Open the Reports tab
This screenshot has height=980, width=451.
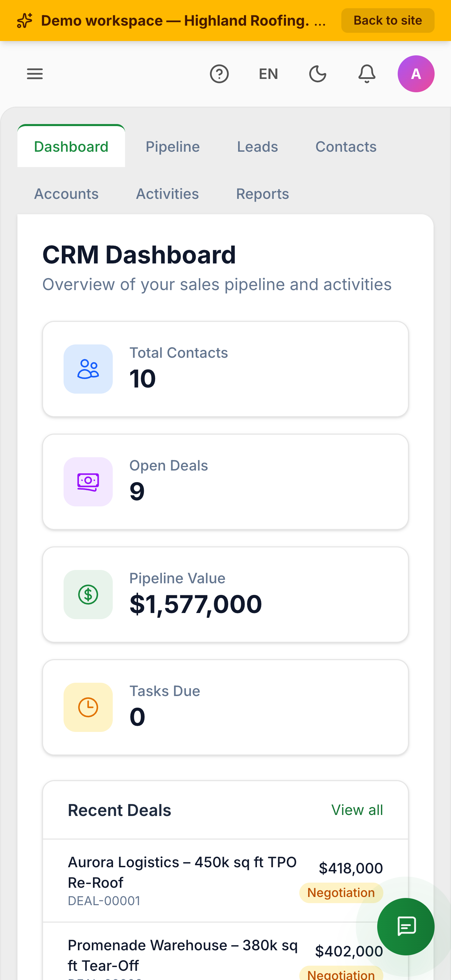(x=262, y=194)
